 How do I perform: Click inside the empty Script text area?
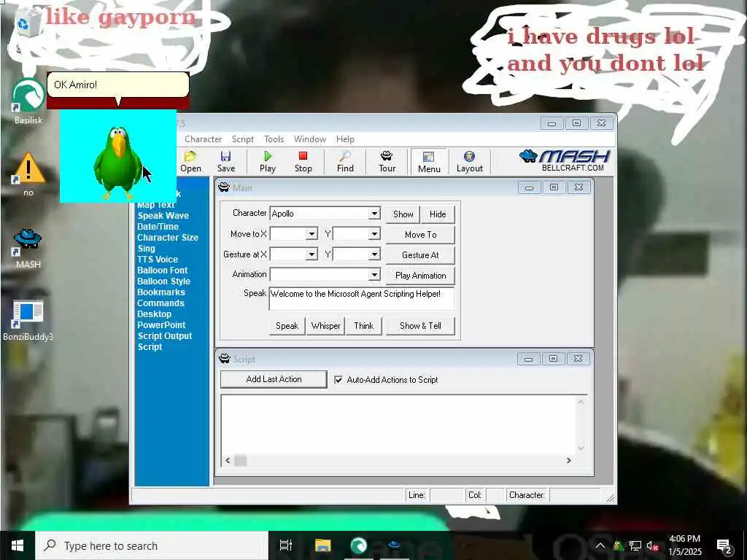[x=398, y=425]
